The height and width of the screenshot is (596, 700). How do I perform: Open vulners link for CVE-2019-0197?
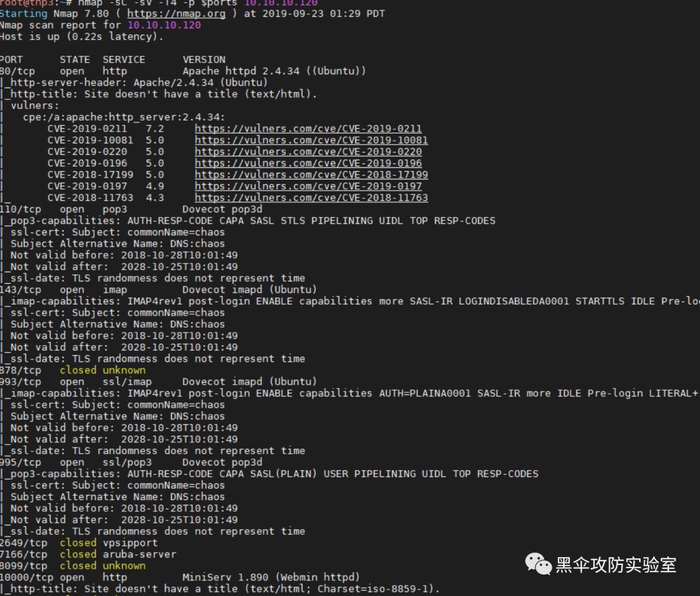pyautogui.click(x=308, y=187)
